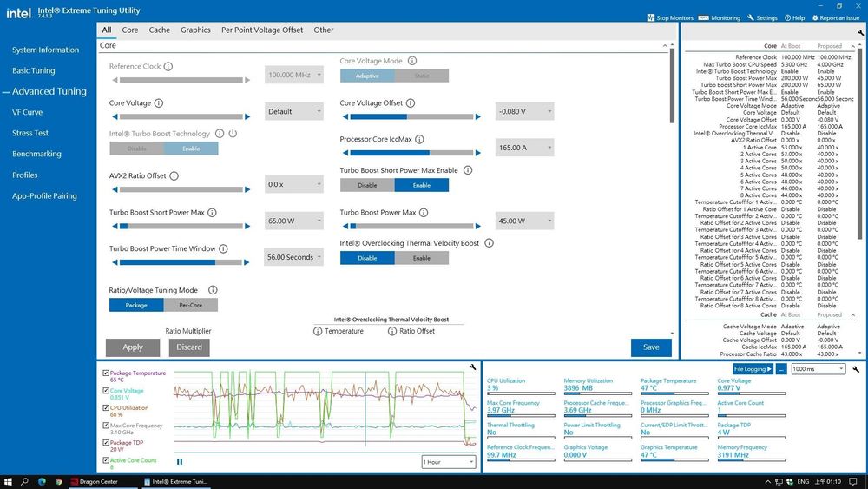This screenshot has height=489, width=868.
Task: Click info icon for Overclocking Thermal Velocity Boost
Action: tap(489, 243)
